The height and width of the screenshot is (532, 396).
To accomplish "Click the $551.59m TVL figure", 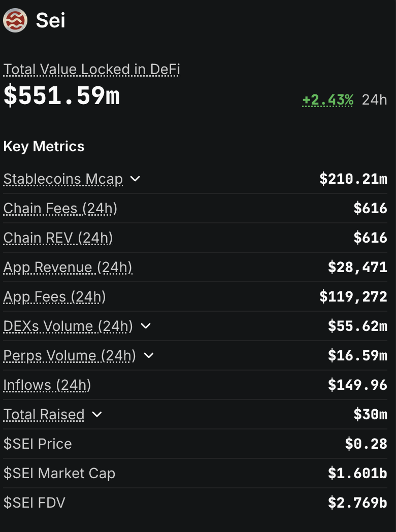I will tap(61, 95).
